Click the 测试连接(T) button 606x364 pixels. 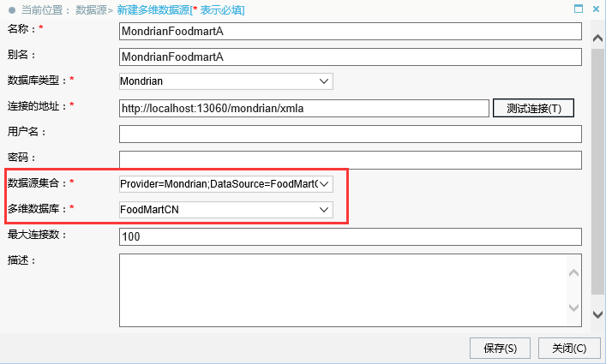pyautogui.click(x=533, y=108)
